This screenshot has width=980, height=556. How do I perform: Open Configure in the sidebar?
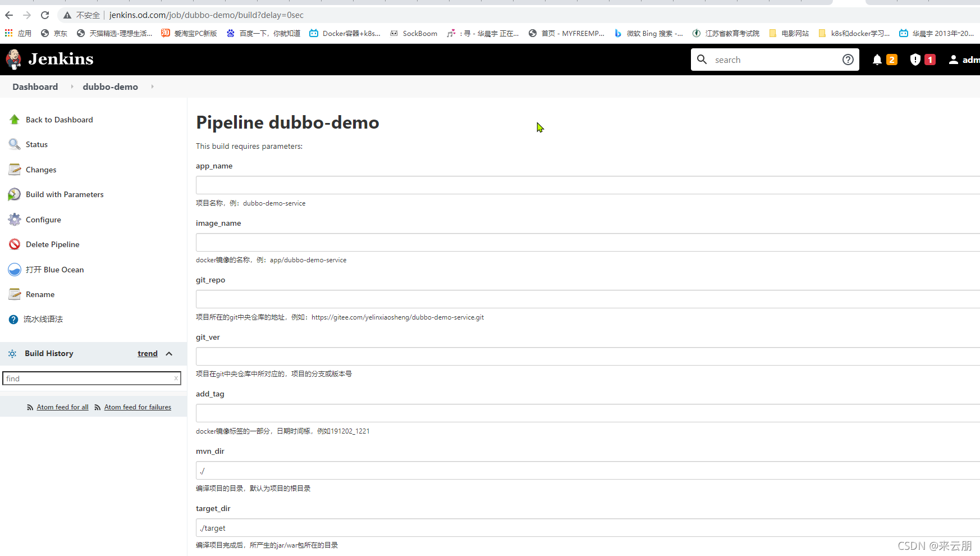43,220
